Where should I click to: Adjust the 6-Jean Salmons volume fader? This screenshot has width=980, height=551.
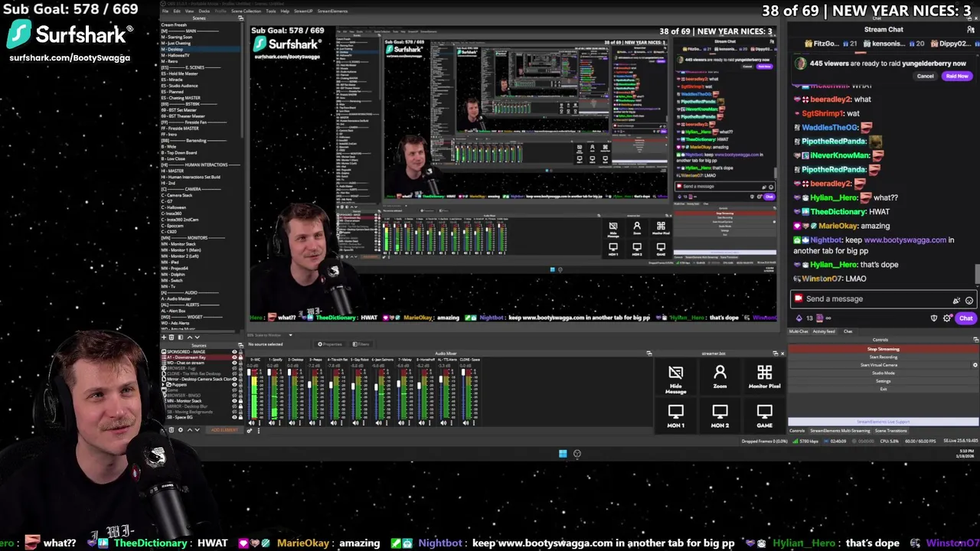click(x=376, y=387)
